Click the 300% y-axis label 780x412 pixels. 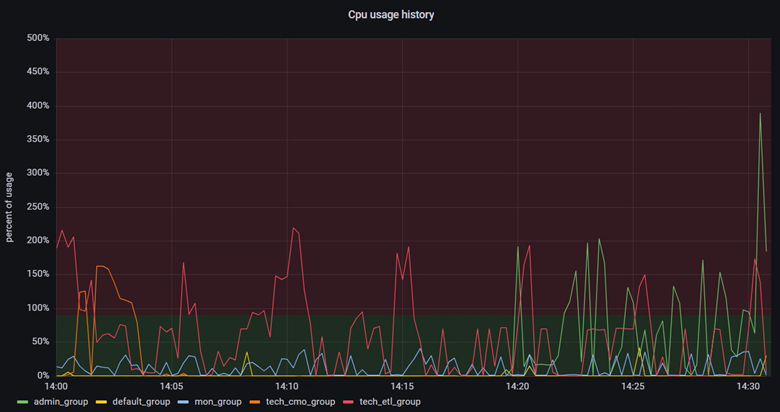[38, 173]
